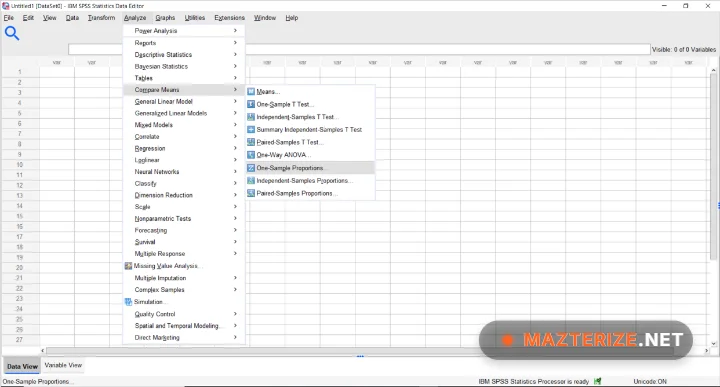Click the SPSS application title bar icon
This screenshot has width=720, height=387.
coord(6,6)
